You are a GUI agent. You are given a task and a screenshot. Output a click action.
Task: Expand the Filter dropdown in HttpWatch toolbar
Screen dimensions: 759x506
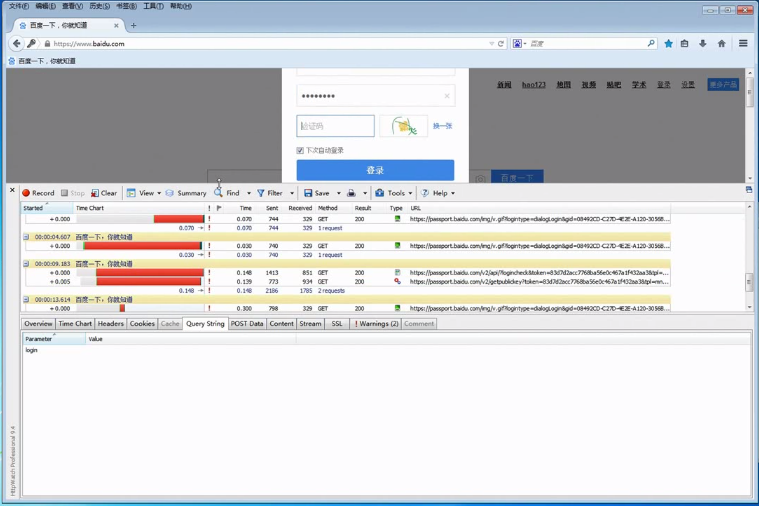pyautogui.click(x=291, y=193)
